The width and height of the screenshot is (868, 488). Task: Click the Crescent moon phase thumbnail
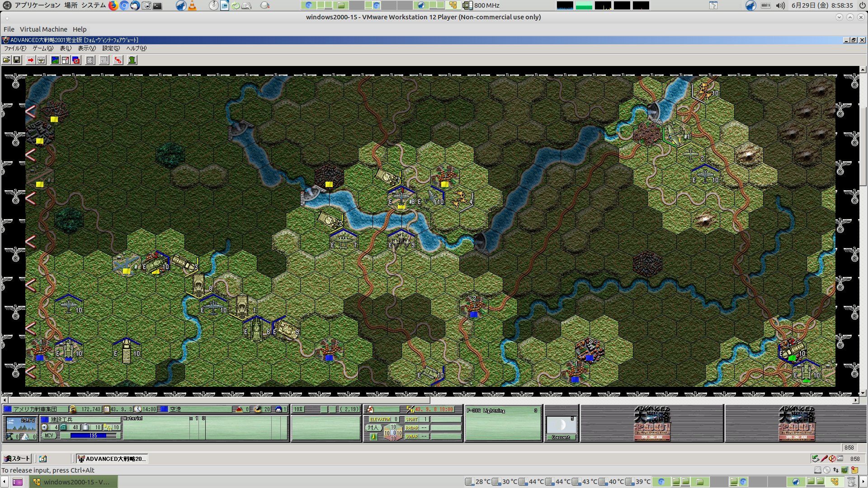(x=561, y=426)
